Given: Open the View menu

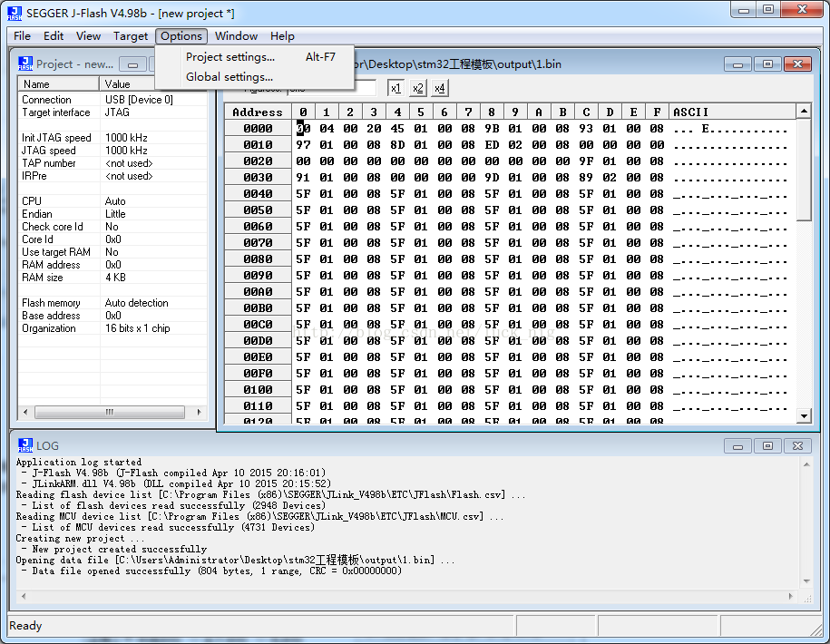Looking at the screenshot, I should (x=88, y=36).
